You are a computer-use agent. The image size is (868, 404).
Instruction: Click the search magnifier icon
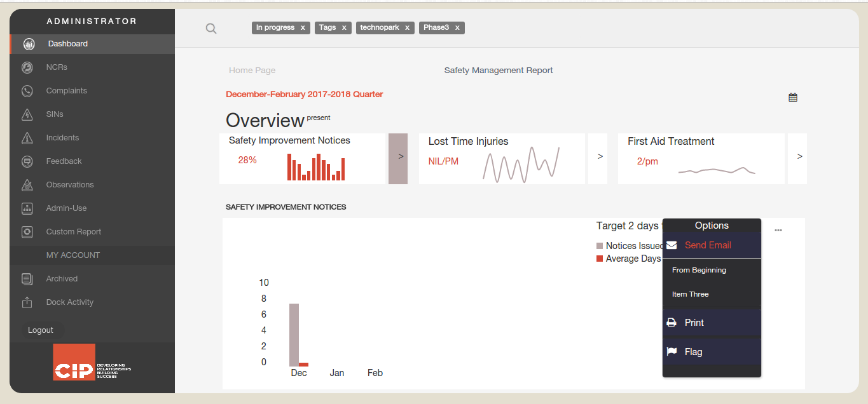tap(211, 29)
